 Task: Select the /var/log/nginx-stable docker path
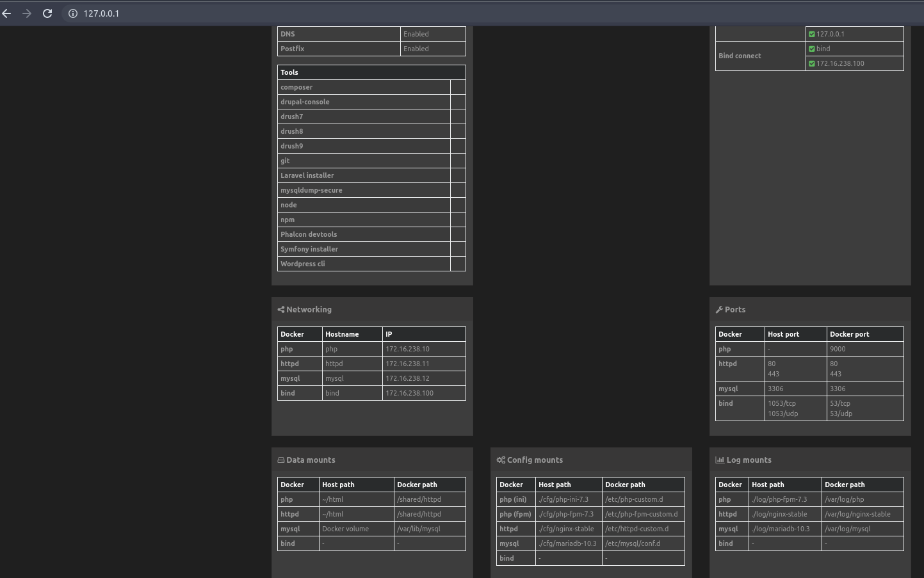click(857, 514)
